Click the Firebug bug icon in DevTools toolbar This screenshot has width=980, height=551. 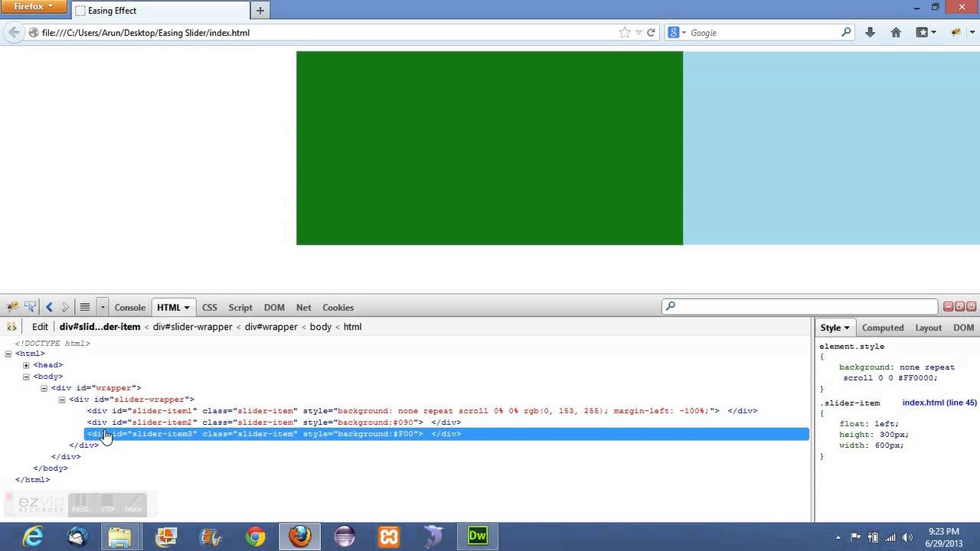[x=12, y=307]
